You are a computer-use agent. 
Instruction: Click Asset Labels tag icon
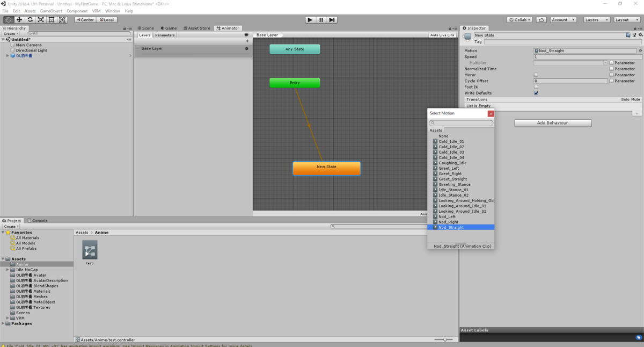point(638,337)
